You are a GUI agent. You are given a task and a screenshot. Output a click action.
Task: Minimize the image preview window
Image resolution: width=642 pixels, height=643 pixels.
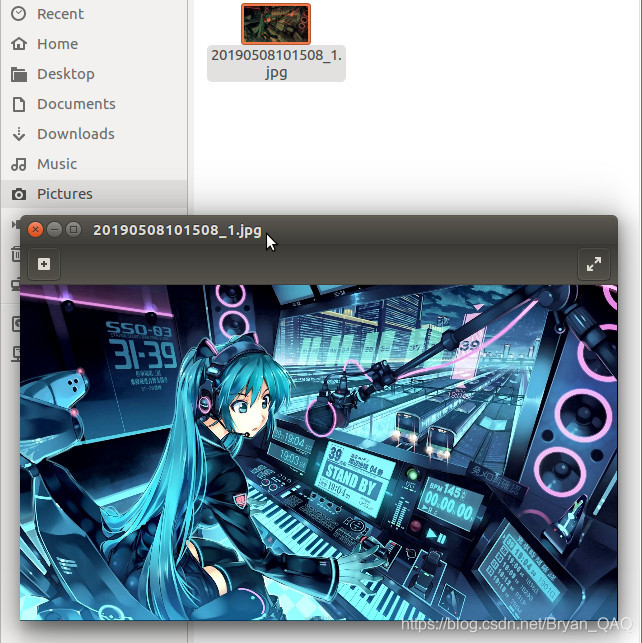(55, 230)
